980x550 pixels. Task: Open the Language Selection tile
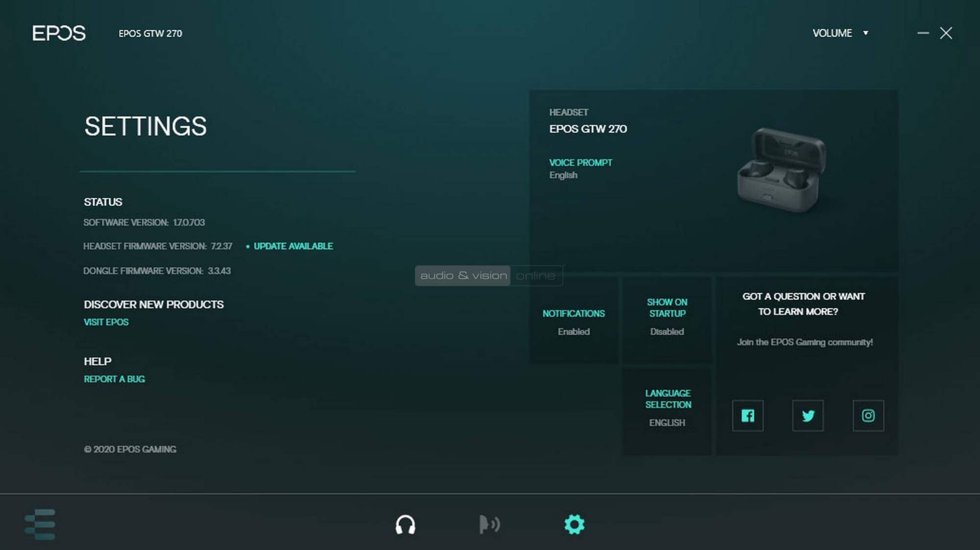pyautogui.click(x=667, y=411)
